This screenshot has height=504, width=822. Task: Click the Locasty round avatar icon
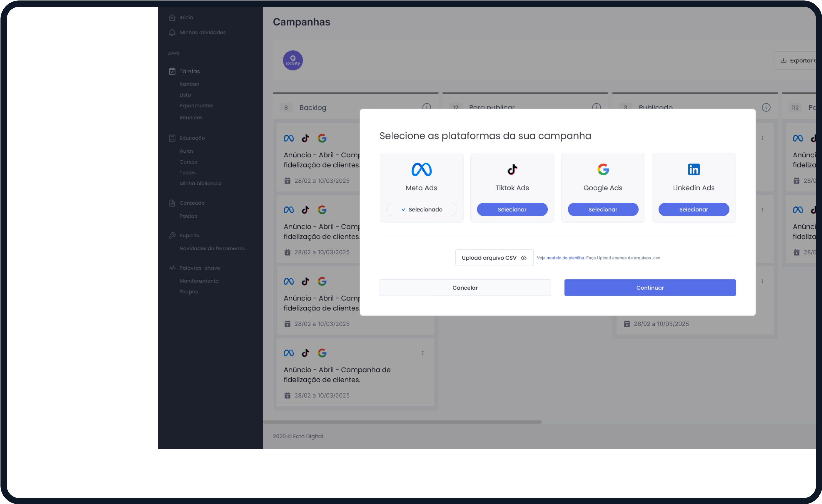pos(293,60)
